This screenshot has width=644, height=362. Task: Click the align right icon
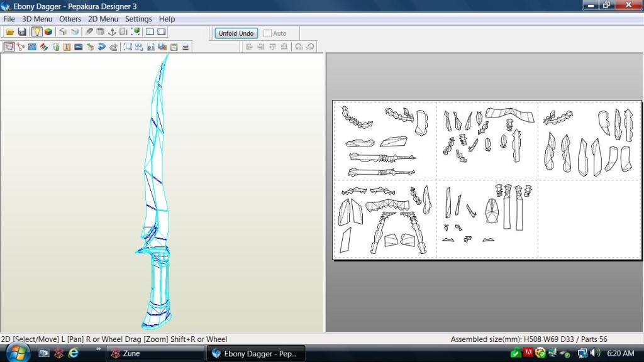[x=261, y=47]
